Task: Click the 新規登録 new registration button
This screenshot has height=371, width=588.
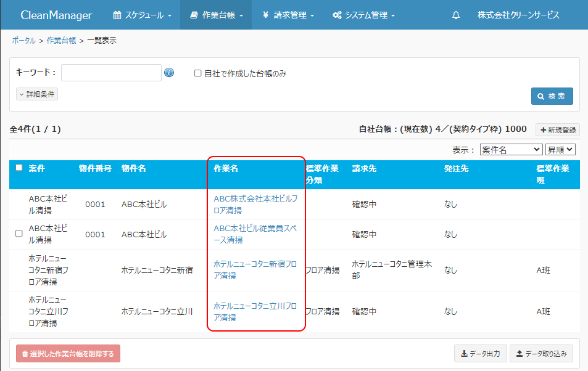Action: 557,130
